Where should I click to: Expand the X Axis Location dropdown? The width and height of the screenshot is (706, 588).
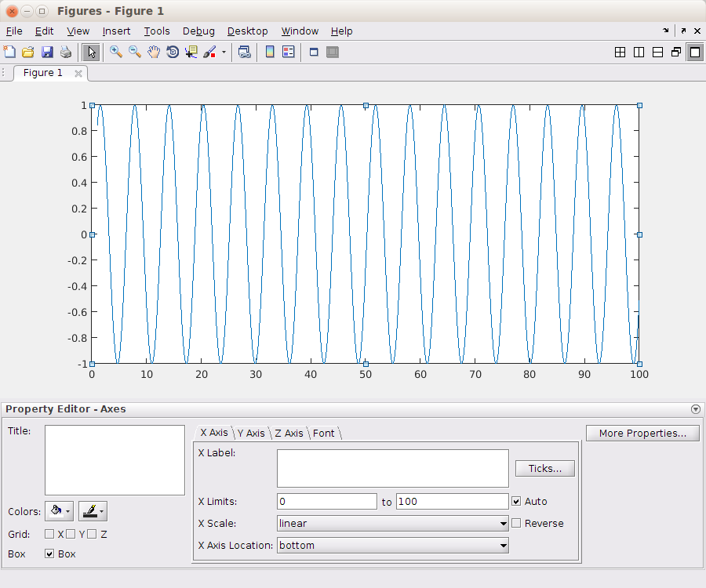[503, 545]
